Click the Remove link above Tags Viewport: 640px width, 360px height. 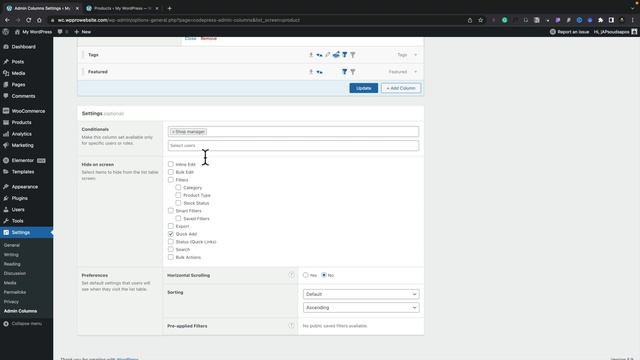pos(209,38)
